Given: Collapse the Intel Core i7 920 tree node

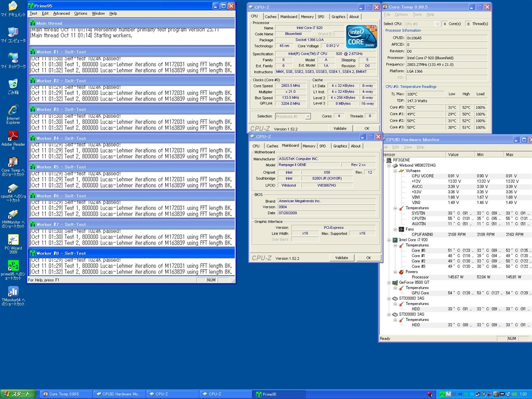Looking at the screenshot, I should point(389,240).
